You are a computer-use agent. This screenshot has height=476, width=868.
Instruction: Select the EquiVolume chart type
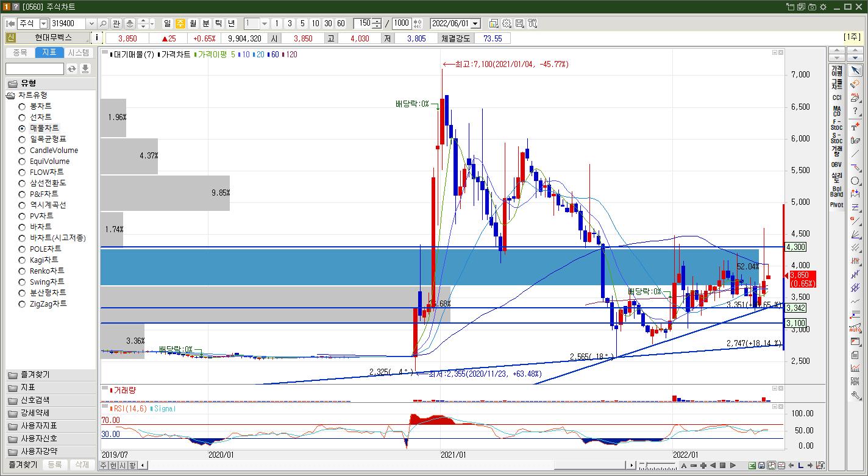[22, 161]
